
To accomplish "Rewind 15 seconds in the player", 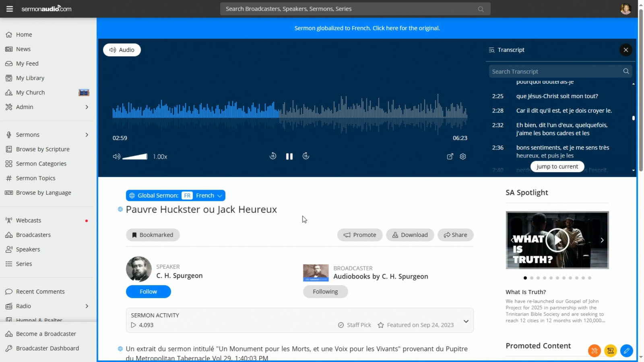I will tap(273, 156).
